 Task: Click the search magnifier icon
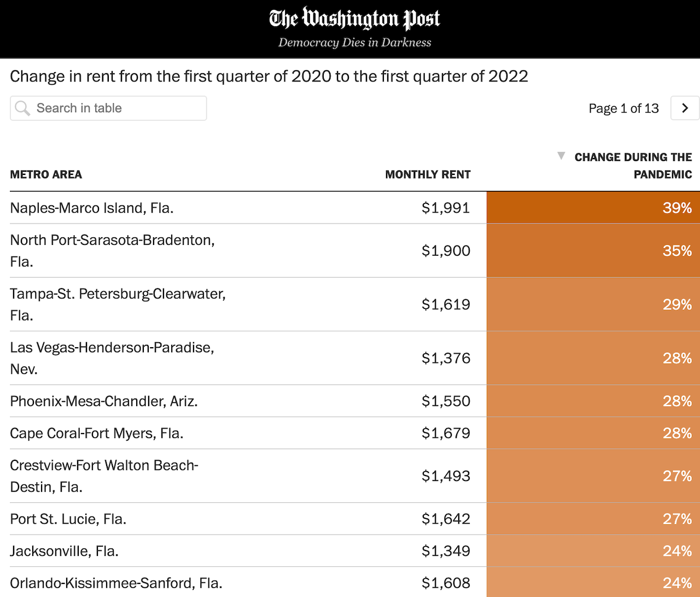[x=22, y=108]
